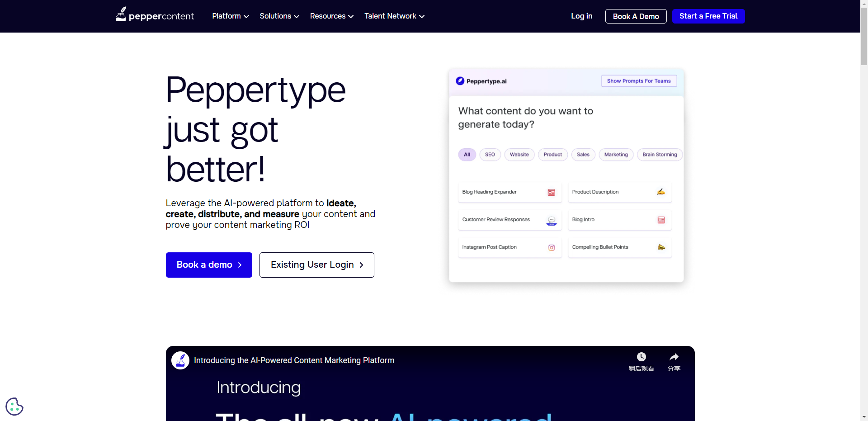This screenshot has width=868, height=421.
Task: Click the Book A Demo header button
Action: pyautogui.click(x=636, y=16)
